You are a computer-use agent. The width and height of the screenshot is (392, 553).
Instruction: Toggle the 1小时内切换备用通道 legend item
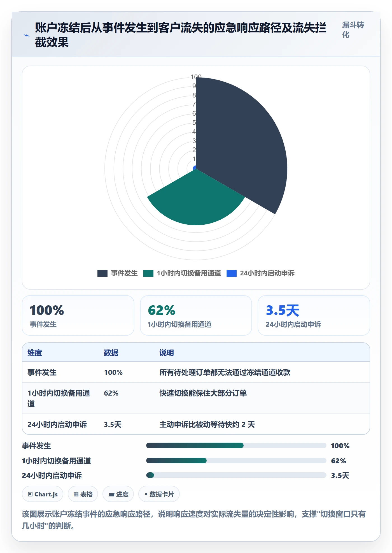pyautogui.click(x=182, y=273)
